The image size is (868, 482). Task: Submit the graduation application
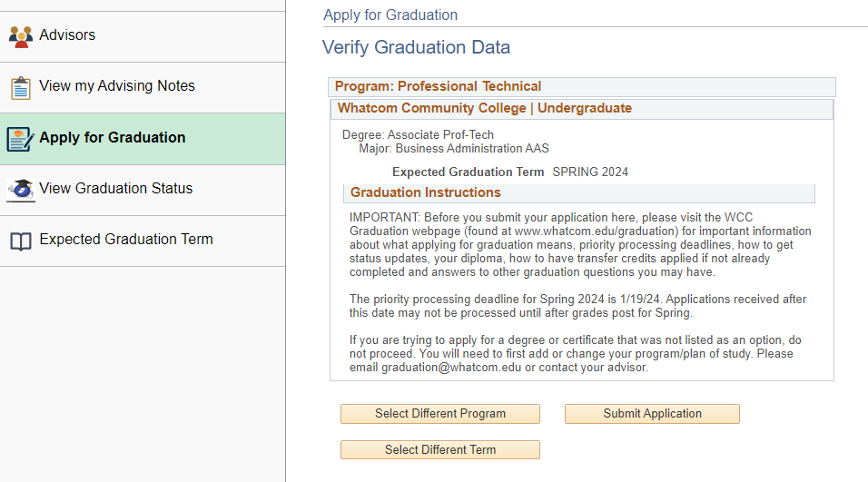click(652, 414)
